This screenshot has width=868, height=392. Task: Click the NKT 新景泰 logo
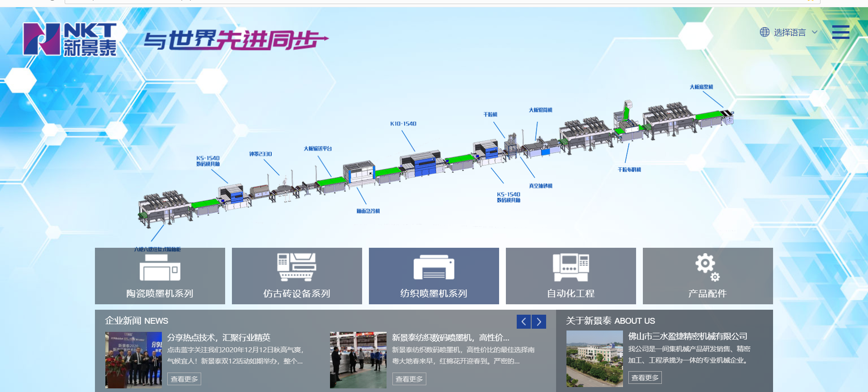coord(70,39)
